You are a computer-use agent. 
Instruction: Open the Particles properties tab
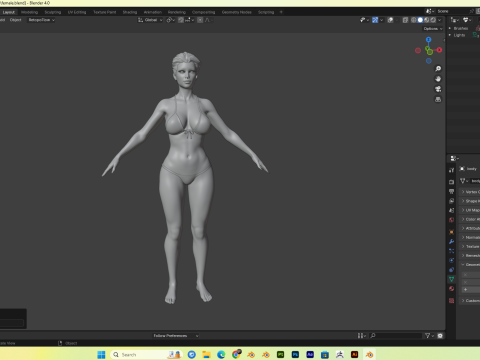click(451, 251)
